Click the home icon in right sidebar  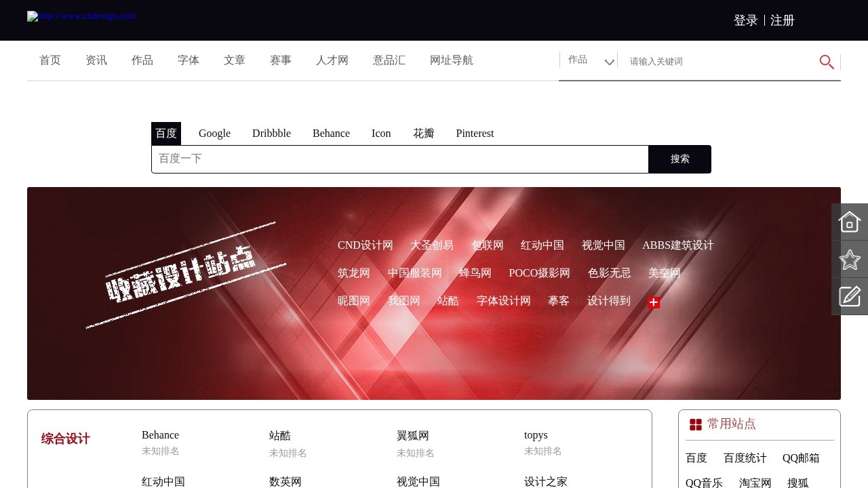[849, 222]
